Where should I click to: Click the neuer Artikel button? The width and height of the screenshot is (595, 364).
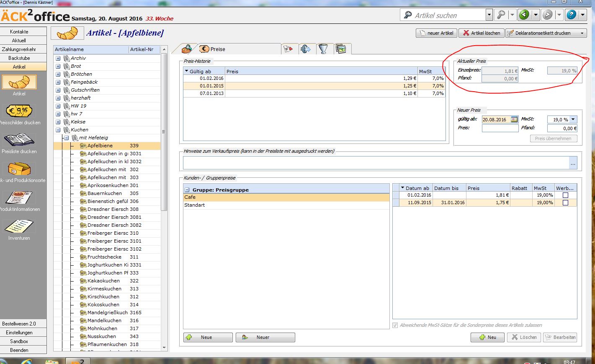click(436, 33)
